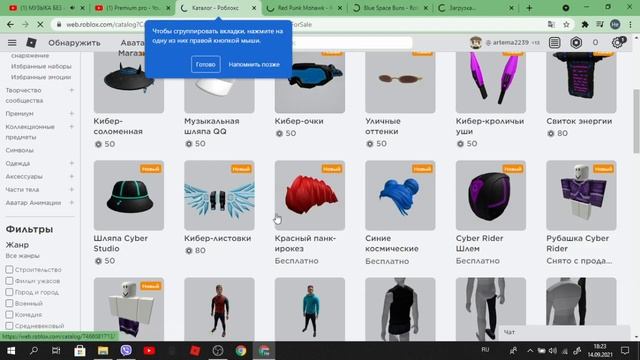Open a new browser tab

pos(529,8)
